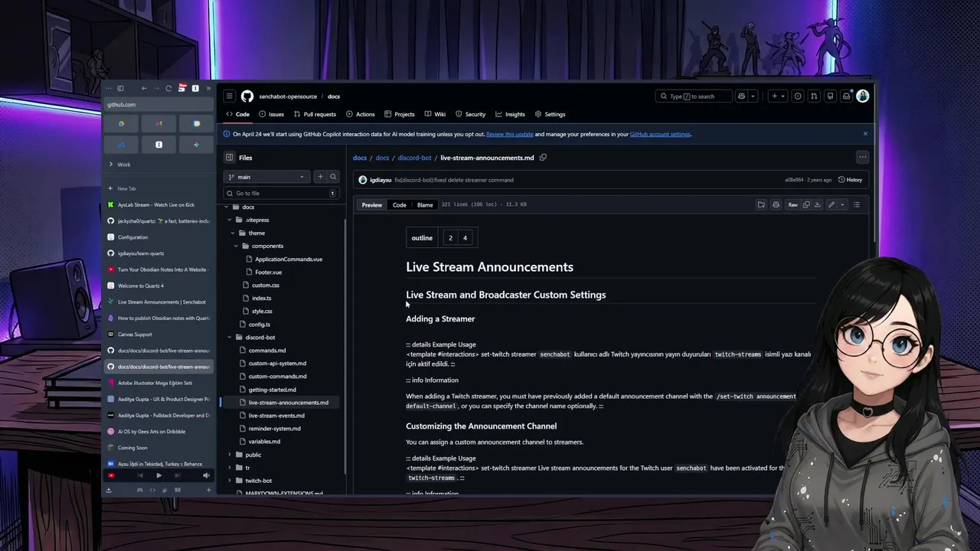The width and height of the screenshot is (980, 551).
Task: Reload the page in browser sidebar
Action: pyautogui.click(x=168, y=88)
